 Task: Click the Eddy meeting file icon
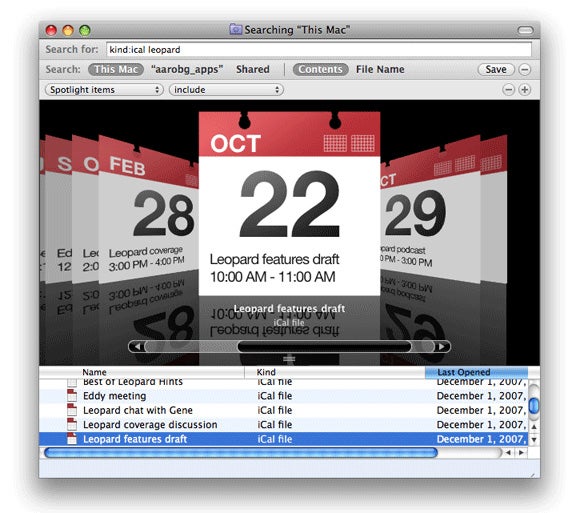(72, 396)
